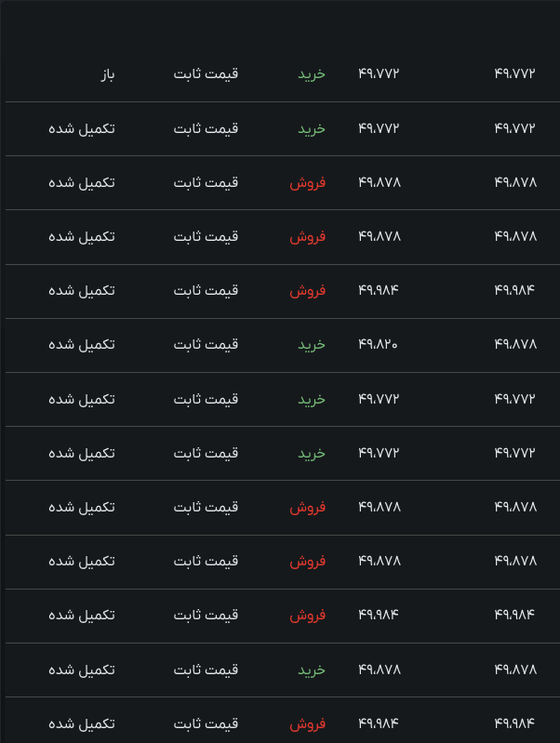This screenshot has width=560, height=743.
Task: Click the left ۴۹,۷۷۲ price in the top row
Action: [x=379, y=73]
